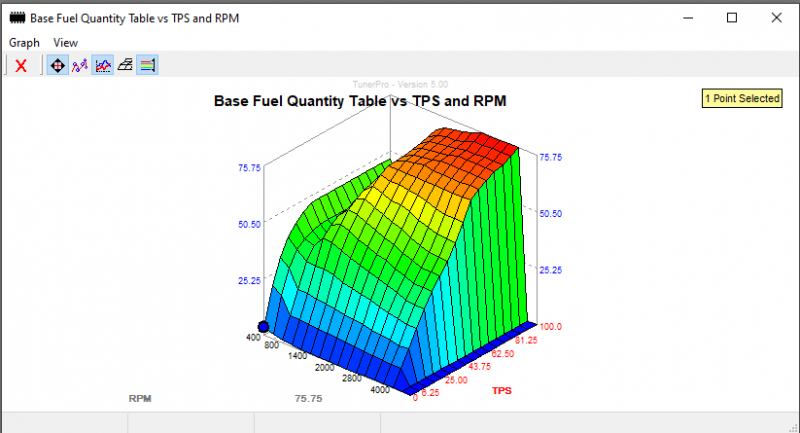Open the View menu
Image resolution: width=800 pixels, height=433 pixels.
pyautogui.click(x=66, y=43)
